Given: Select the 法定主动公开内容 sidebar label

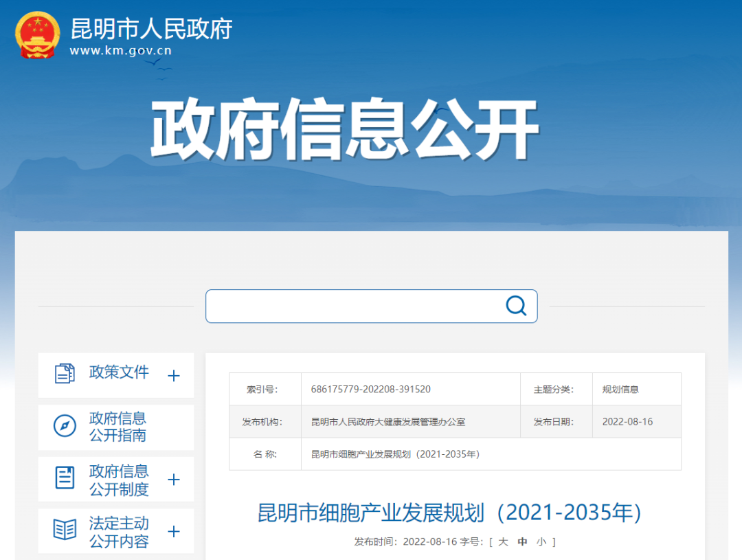Looking at the screenshot, I should tap(119, 532).
